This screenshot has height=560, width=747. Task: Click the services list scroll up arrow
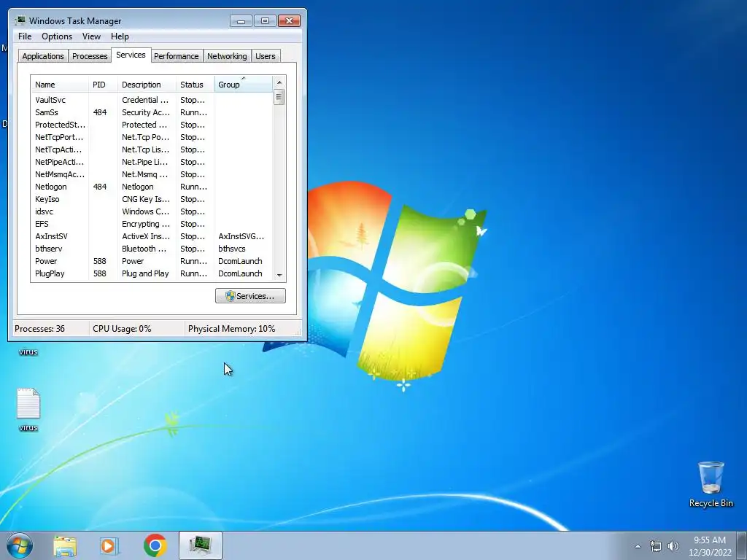[x=279, y=82]
